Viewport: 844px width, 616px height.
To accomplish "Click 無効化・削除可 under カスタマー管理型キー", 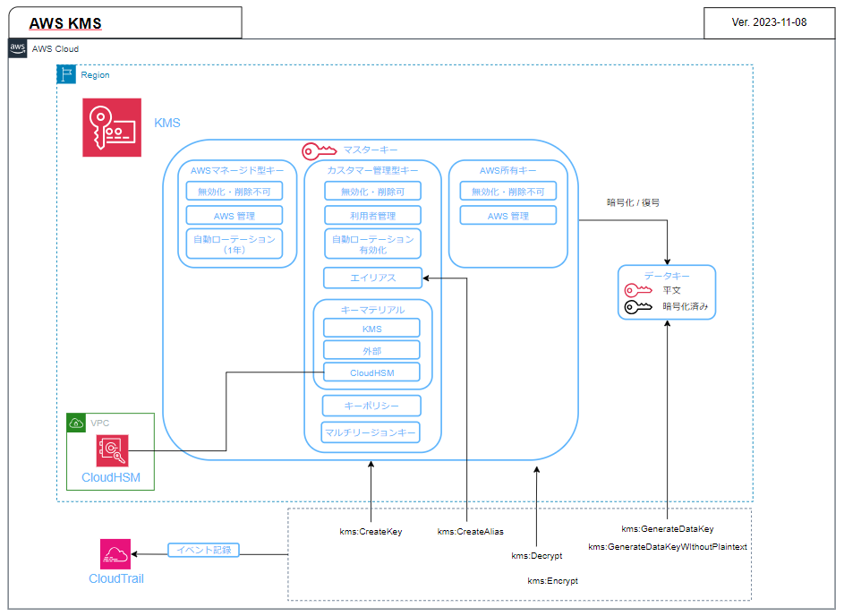I will (x=371, y=190).
